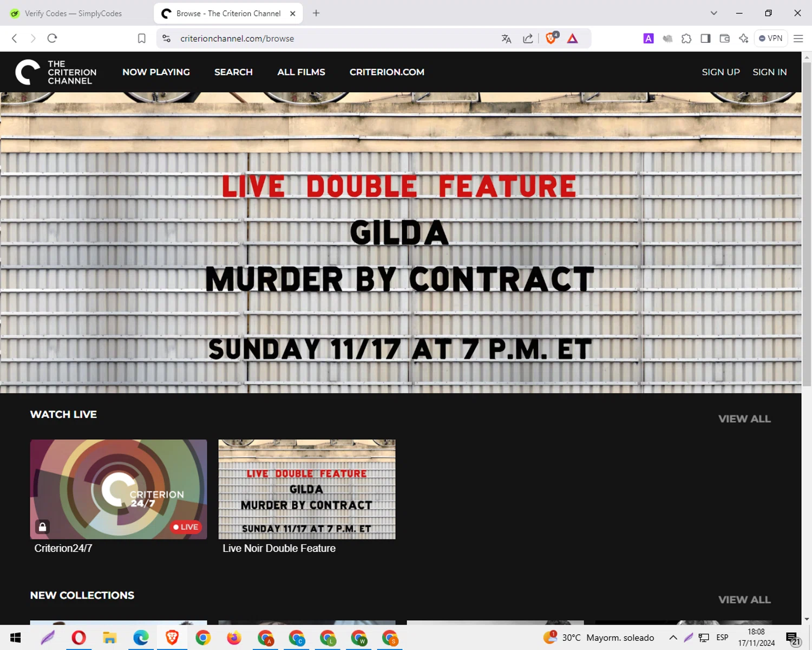This screenshot has height=650, width=812.
Task: Open the Now Playing menu
Action: [x=156, y=72]
